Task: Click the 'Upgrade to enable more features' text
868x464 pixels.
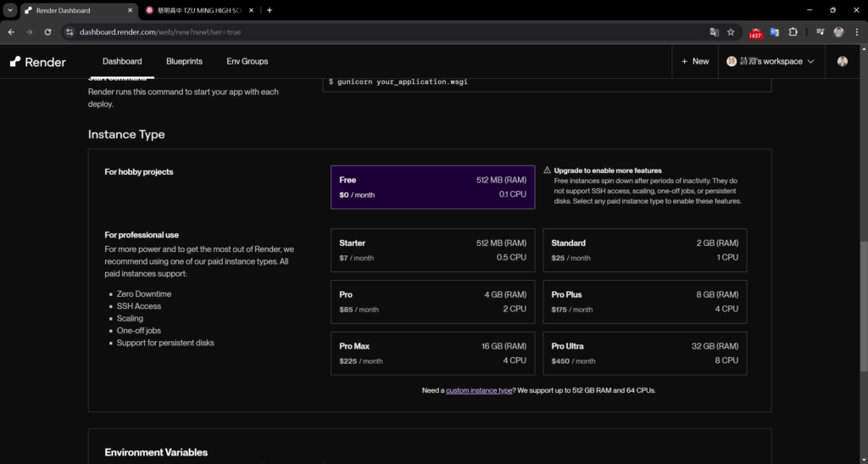Action: 608,171
